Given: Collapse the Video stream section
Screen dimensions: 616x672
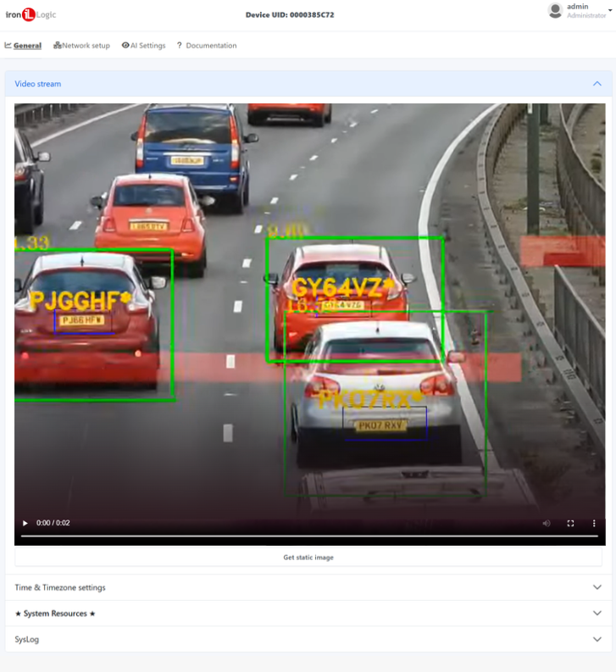Looking at the screenshot, I should point(597,84).
